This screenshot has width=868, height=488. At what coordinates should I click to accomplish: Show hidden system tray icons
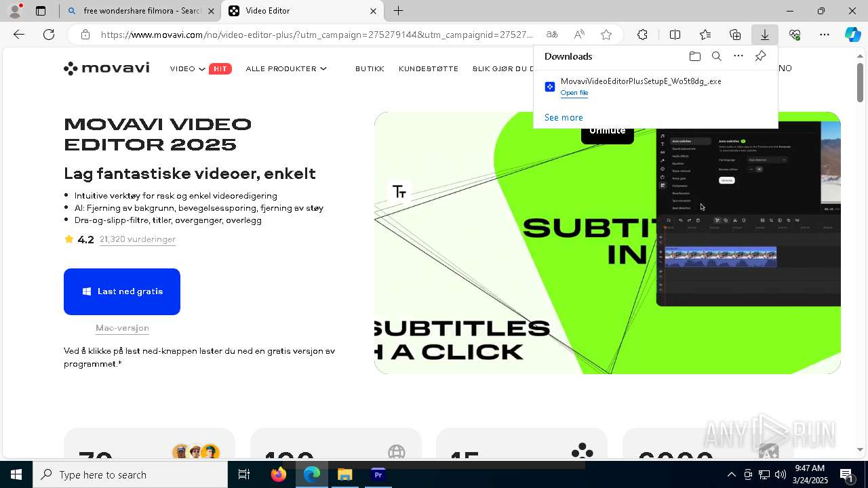pos(732,474)
